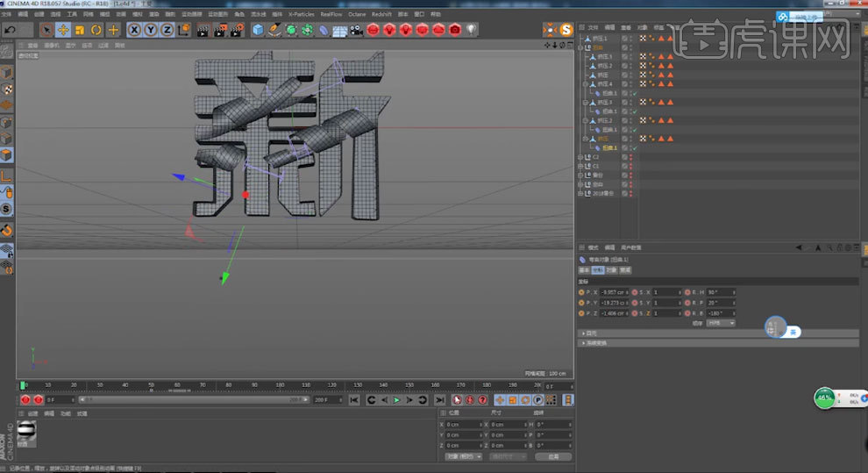868x473 pixels.
Task: Click Play Forward green triangle
Action: click(397, 400)
